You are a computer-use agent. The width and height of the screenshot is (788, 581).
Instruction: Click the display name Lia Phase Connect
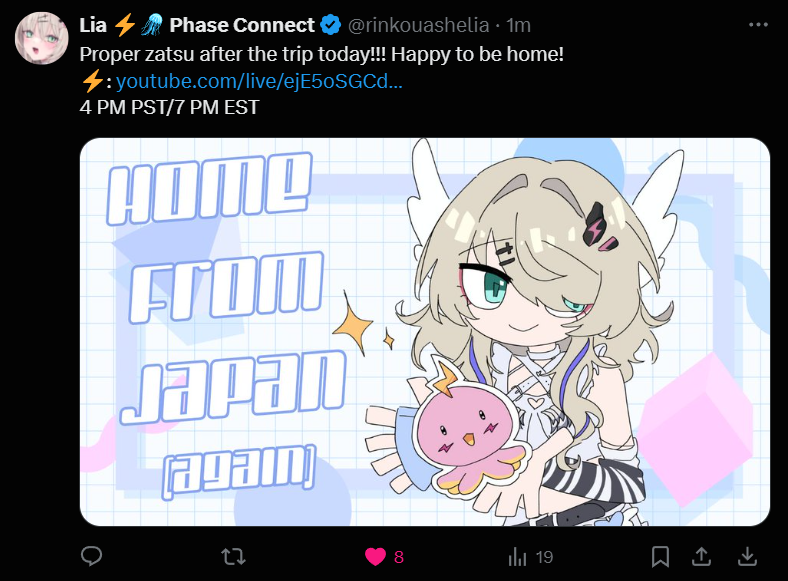pyautogui.click(x=197, y=25)
